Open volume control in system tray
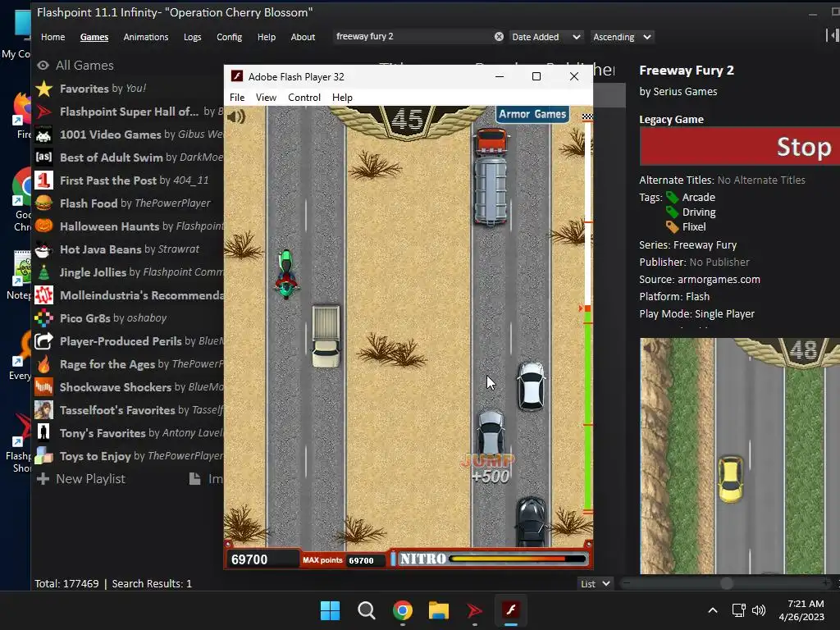The height and width of the screenshot is (630, 840). [x=759, y=610]
